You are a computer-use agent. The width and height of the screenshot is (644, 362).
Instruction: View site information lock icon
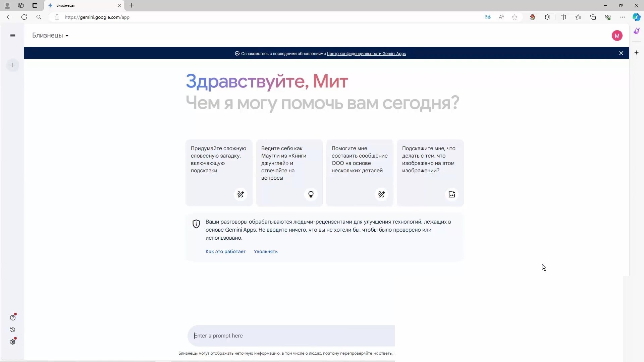57,17
